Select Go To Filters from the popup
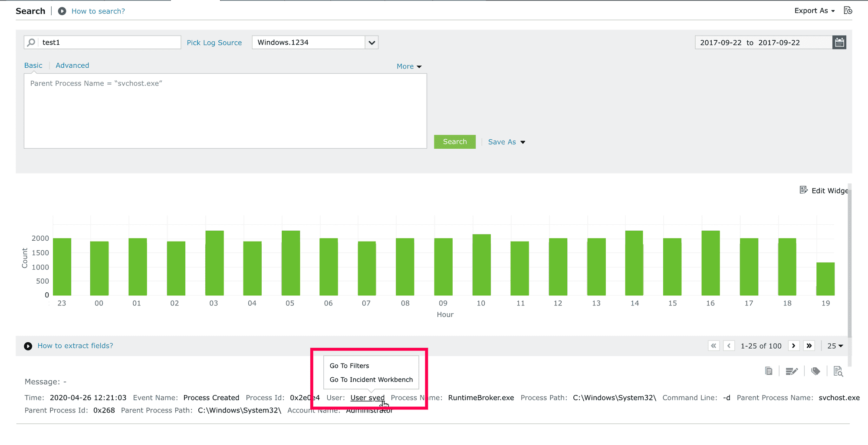Image resolution: width=868 pixels, height=445 pixels. [349, 366]
